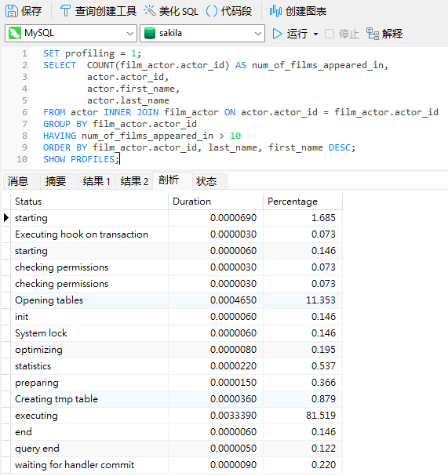Select the 'waiting for handler commit' row

pyautogui.click(x=172, y=464)
